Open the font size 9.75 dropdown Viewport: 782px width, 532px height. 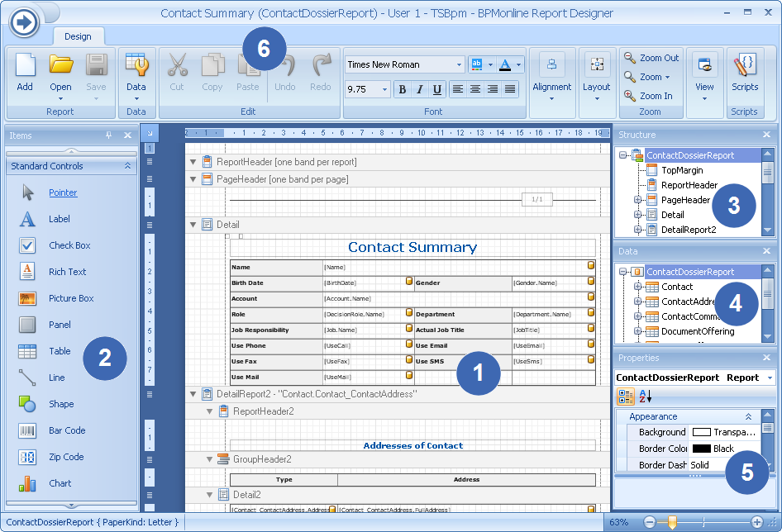[x=385, y=89]
